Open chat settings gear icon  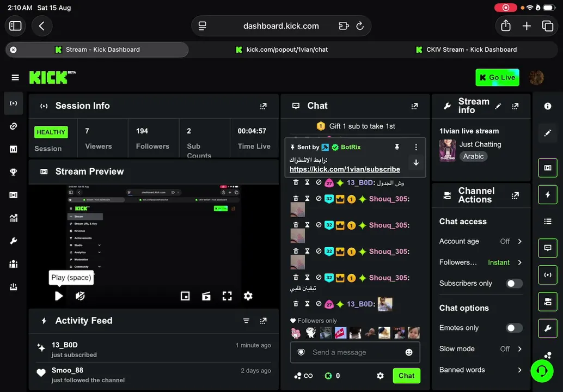(x=380, y=376)
